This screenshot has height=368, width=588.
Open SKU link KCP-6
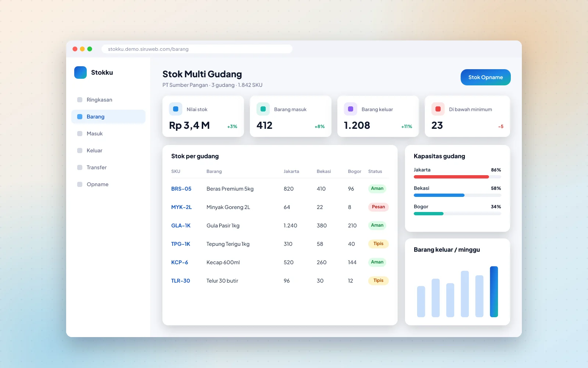tap(180, 262)
